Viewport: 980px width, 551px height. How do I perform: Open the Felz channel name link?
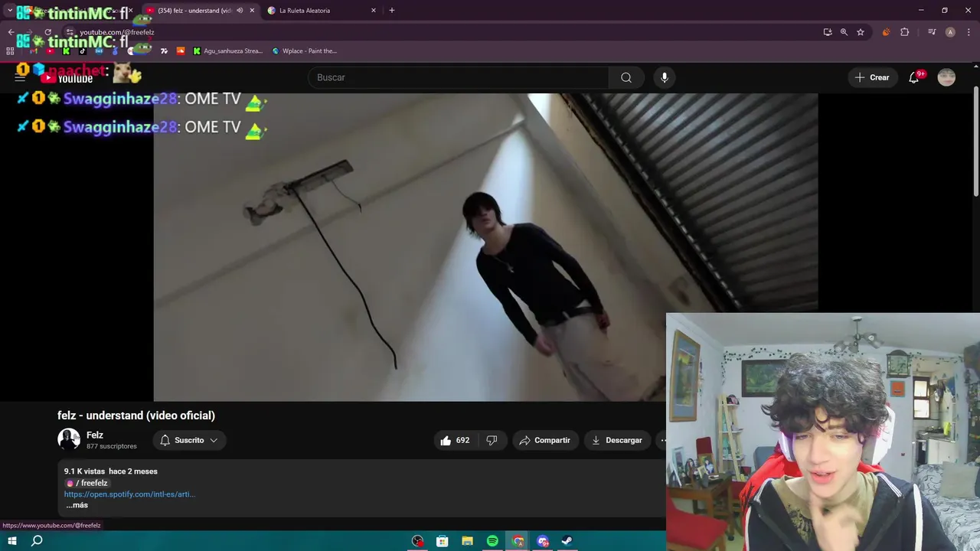95,435
